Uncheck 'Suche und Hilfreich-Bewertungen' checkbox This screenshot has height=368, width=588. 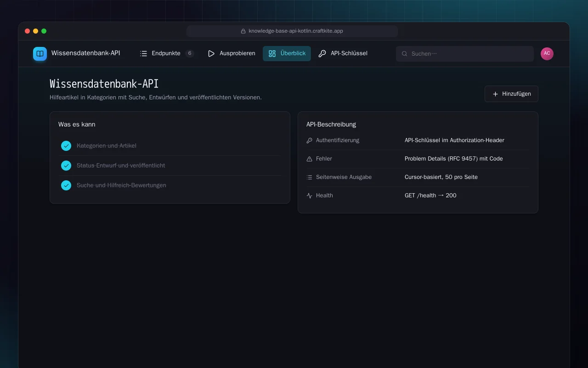point(66,185)
